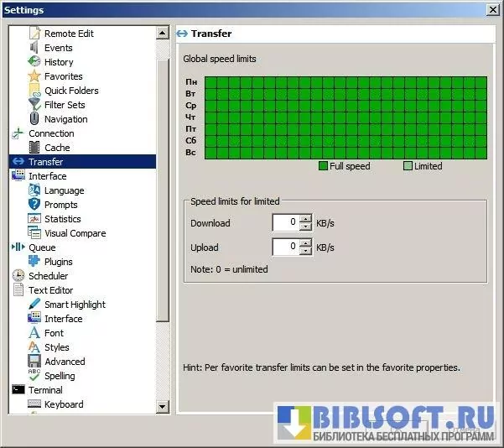Viewport: 504px width, 448px height.
Task: Open the Connection settings category
Action: click(x=51, y=133)
